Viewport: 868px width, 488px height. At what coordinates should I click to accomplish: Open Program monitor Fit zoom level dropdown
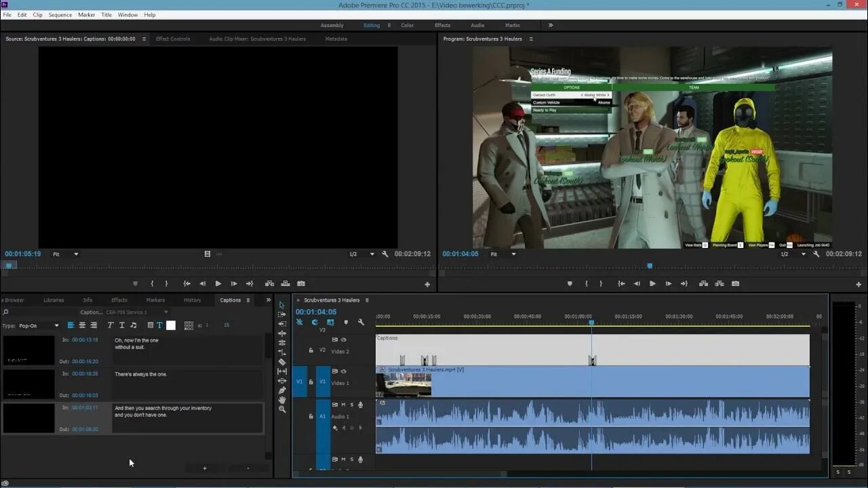pos(502,254)
